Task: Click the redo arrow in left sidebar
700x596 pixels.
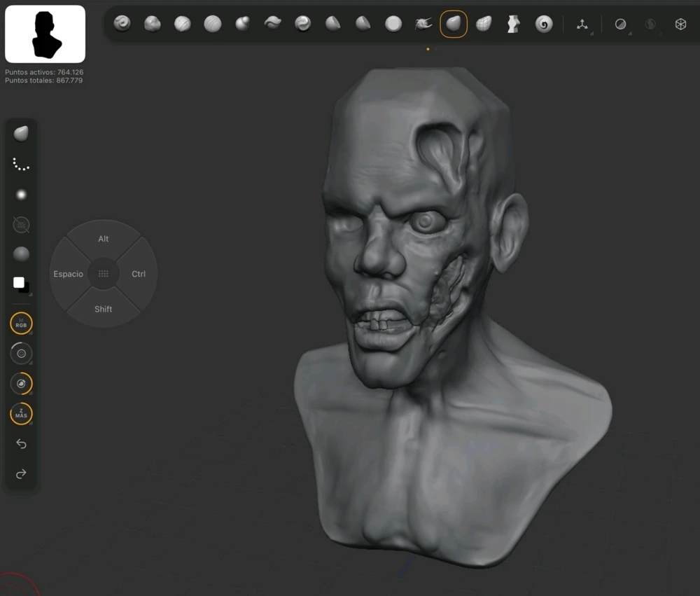Action: [x=21, y=474]
